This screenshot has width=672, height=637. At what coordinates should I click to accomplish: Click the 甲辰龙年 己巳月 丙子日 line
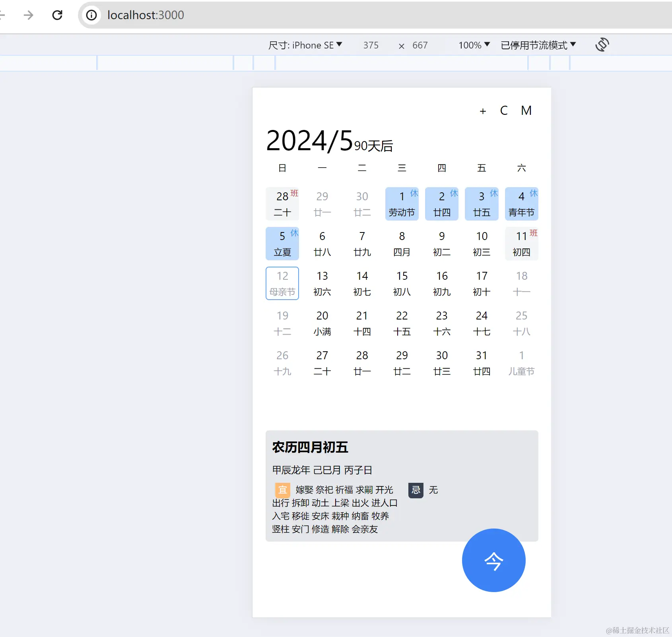click(322, 470)
